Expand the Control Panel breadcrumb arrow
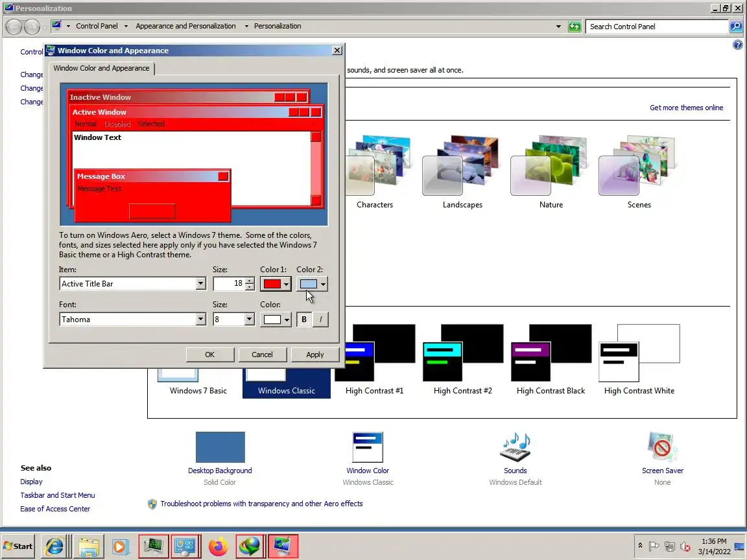 tap(126, 26)
